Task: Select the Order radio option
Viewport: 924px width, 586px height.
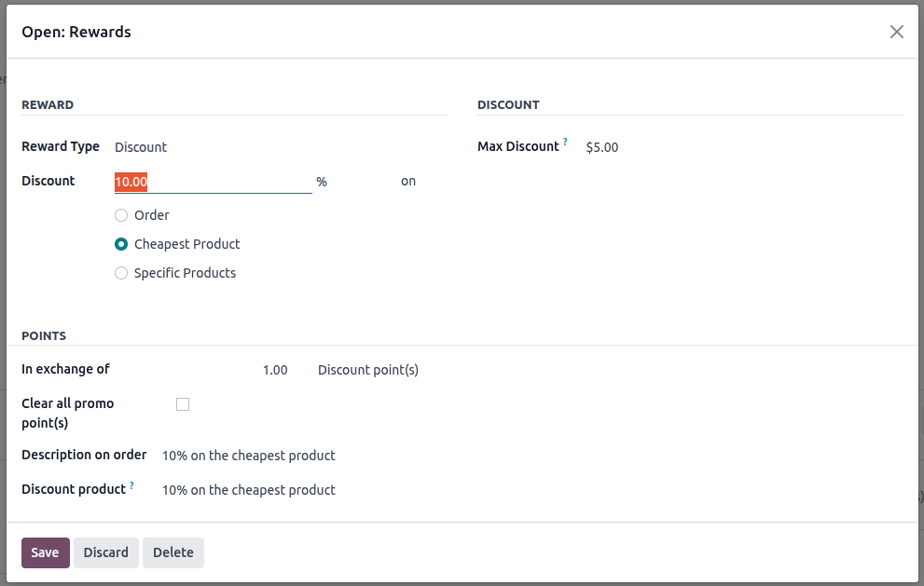Action: [x=121, y=215]
